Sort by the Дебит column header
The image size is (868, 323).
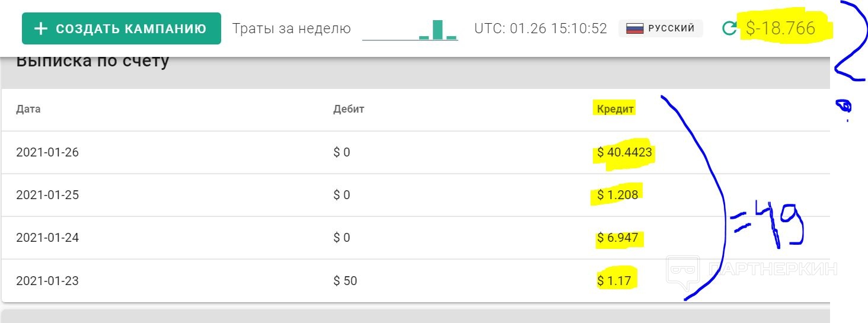pyautogui.click(x=349, y=109)
